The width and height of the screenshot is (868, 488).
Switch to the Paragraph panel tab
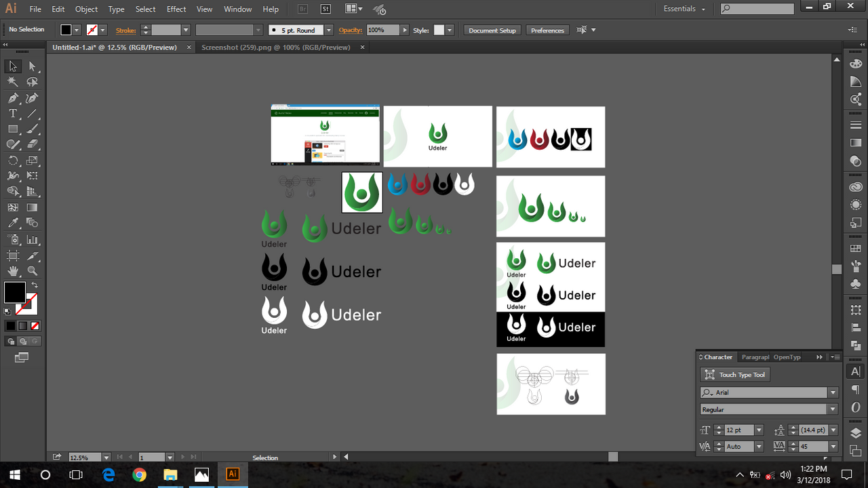point(755,357)
